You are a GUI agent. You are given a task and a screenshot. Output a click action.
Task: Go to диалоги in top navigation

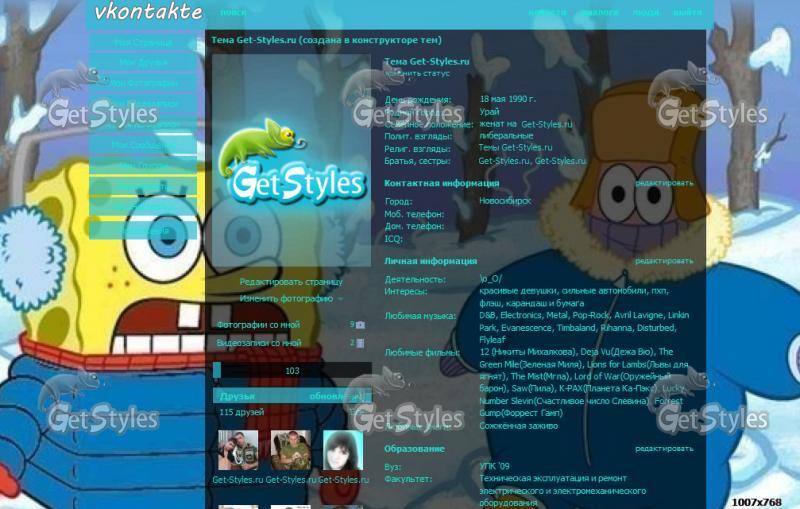600,13
